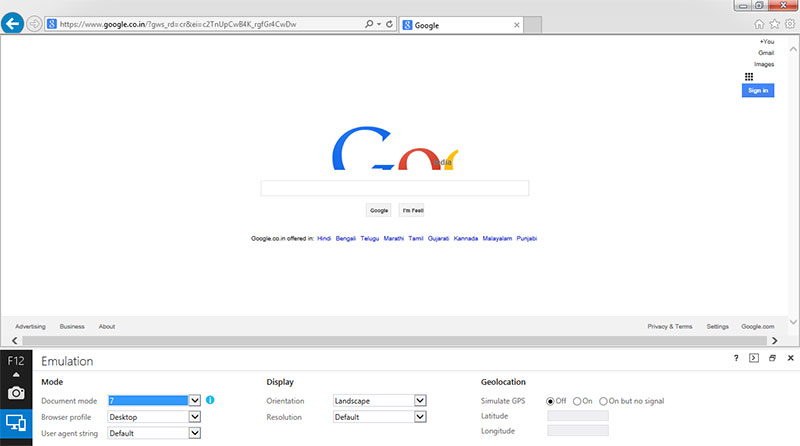The height and width of the screenshot is (446, 800).
Task: Open Favorites using the star icon
Action: 774,24
